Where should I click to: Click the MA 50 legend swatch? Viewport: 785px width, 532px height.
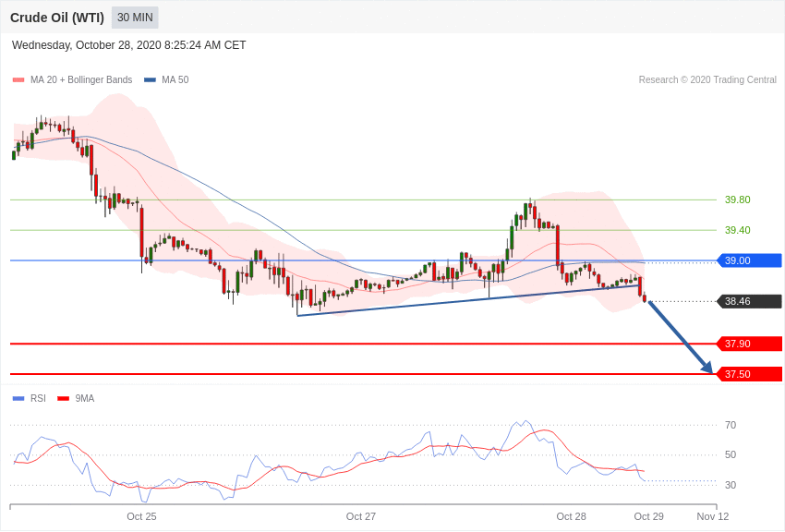click(x=150, y=80)
